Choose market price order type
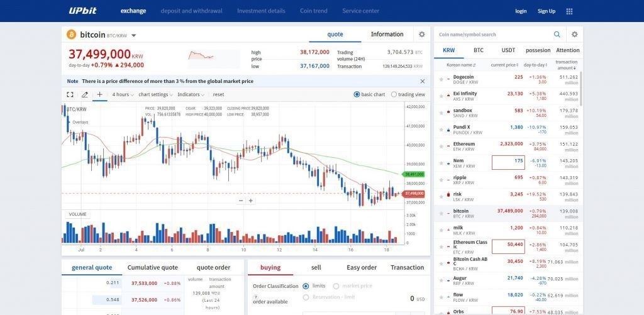 pos(336,286)
